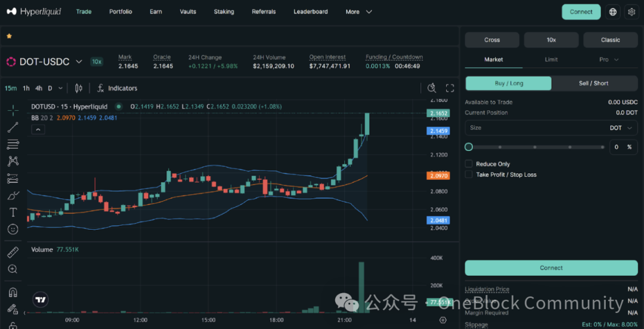Image resolution: width=644 pixels, height=329 pixels.
Task: Go to the Trade tab
Action: pos(84,12)
